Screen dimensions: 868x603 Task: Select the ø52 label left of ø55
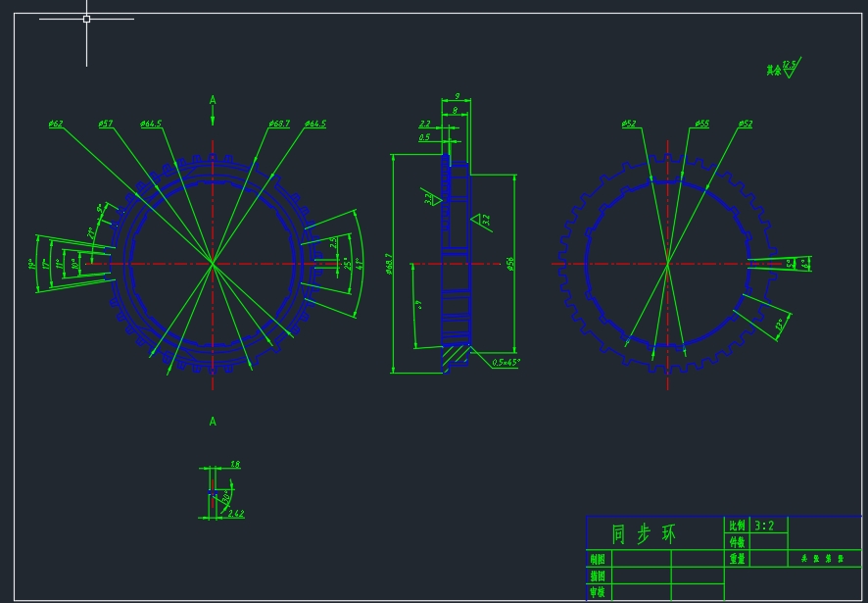(629, 124)
